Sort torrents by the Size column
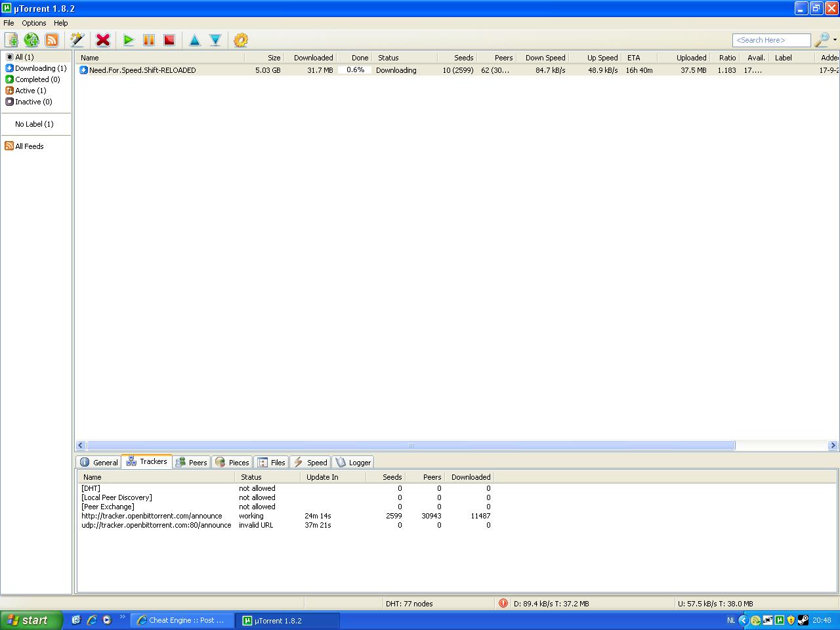The height and width of the screenshot is (630, 840). coord(264,58)
